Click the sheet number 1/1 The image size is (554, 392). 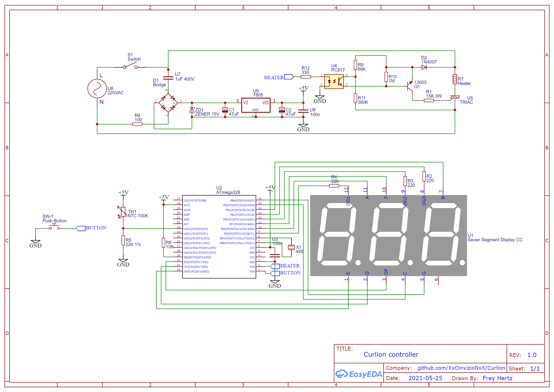coord(535,369)
